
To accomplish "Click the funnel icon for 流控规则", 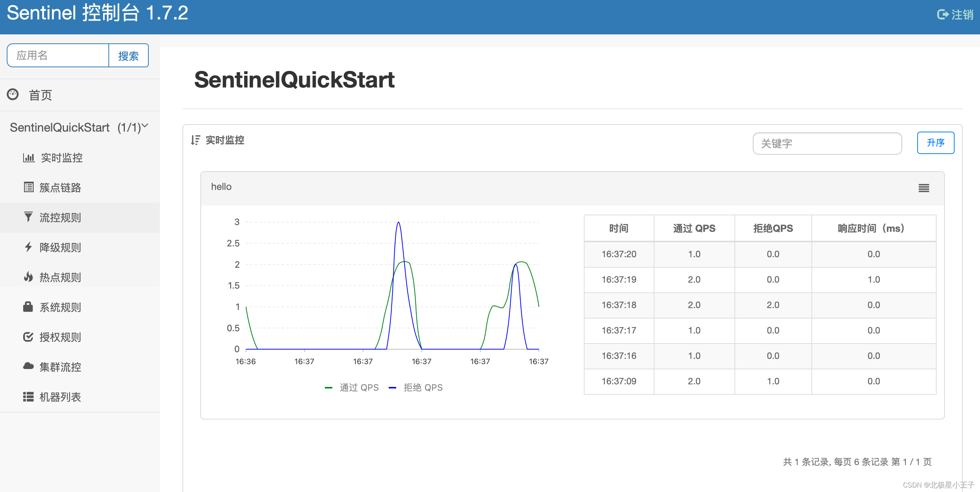I will 28,217.
